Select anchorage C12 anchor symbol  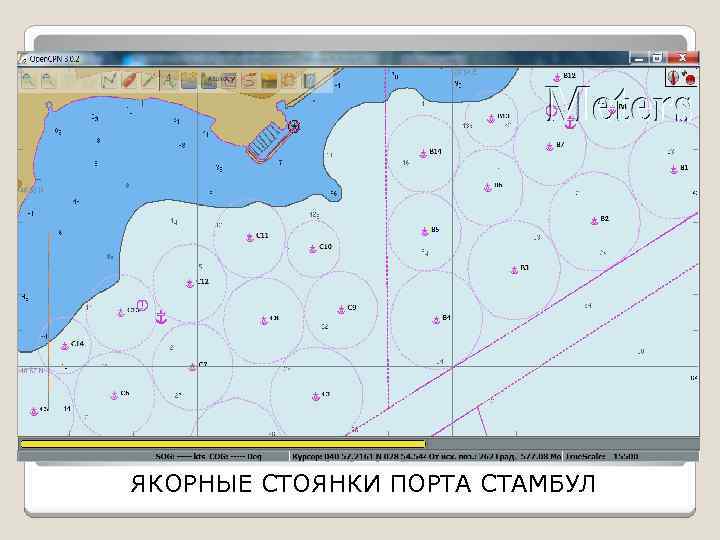[x=190, y=284]
